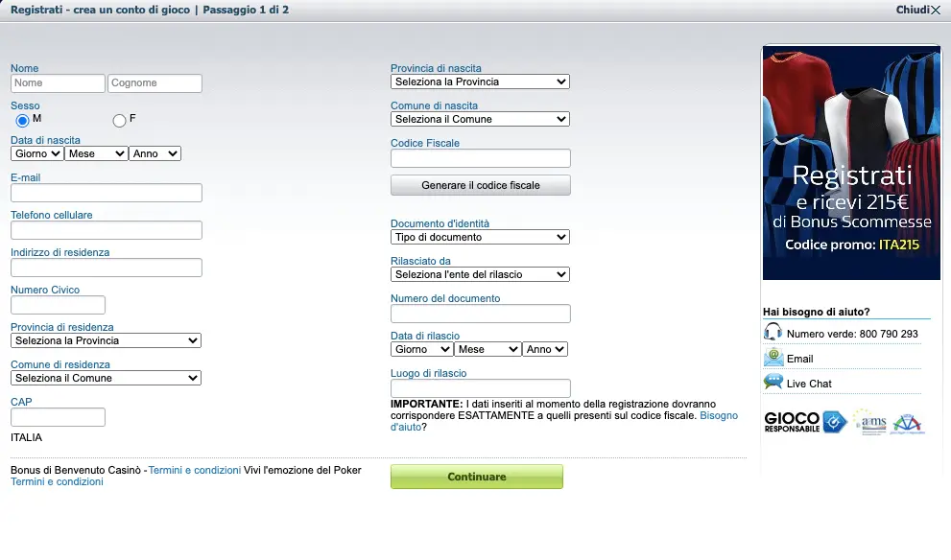The image size is (951, 560).
Task: Open the casino bonus Termini e condizioni link
Action: tap(195, 470)
